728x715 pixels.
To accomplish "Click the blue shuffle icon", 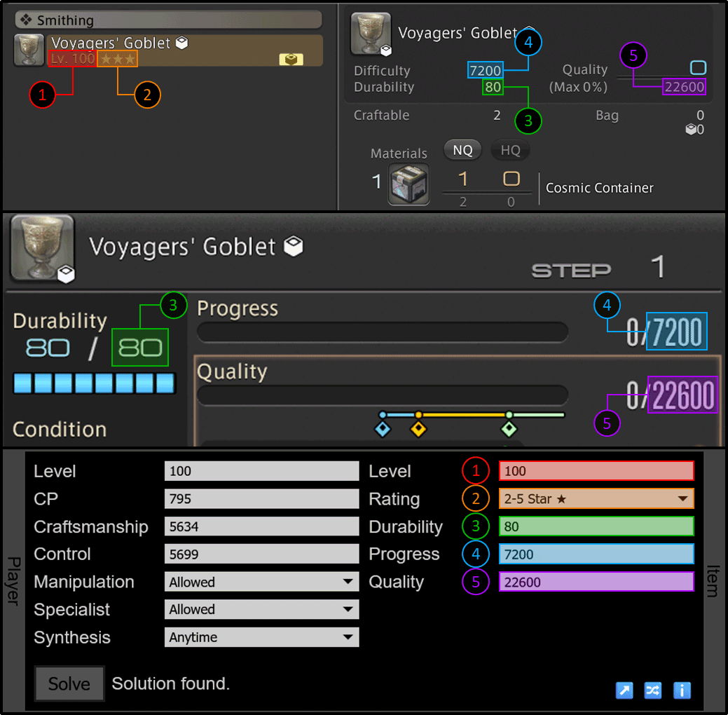I will (653, 690).
